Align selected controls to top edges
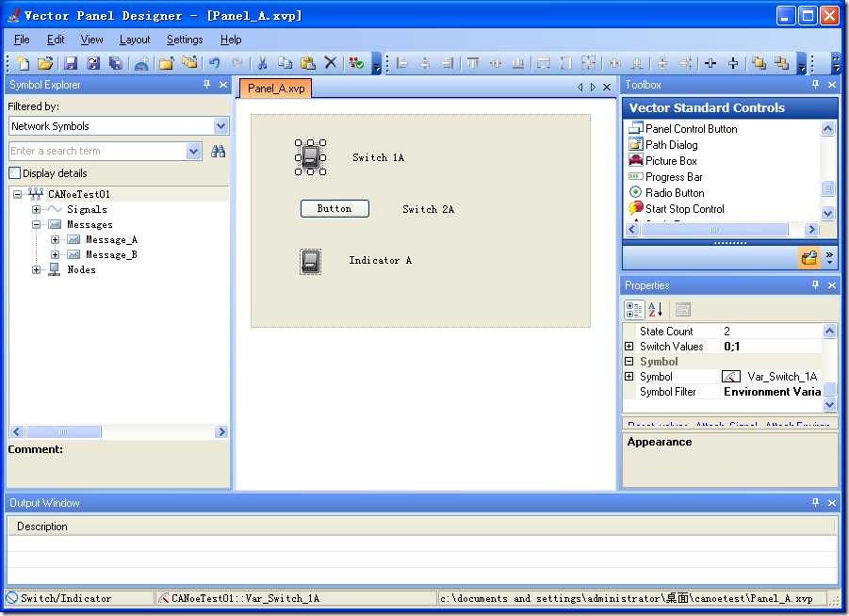This screenshot has width=849, height=616. (473, 63)
